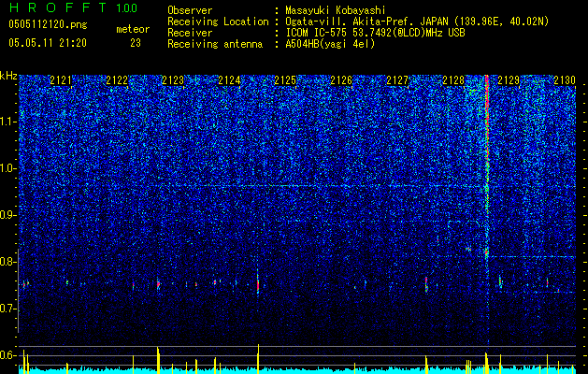
Task: Click the A504HB(yagi 4el) antenna value
Action: click(x=330, y=44)
